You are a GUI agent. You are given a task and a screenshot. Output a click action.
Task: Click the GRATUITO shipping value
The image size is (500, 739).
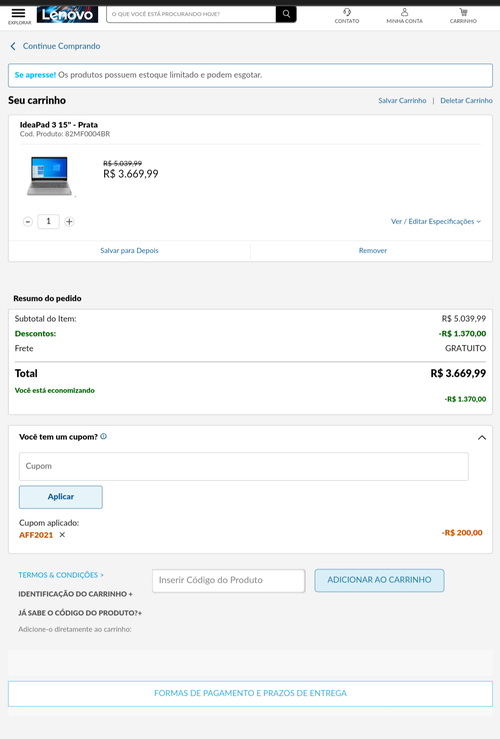tap(466, 348)
